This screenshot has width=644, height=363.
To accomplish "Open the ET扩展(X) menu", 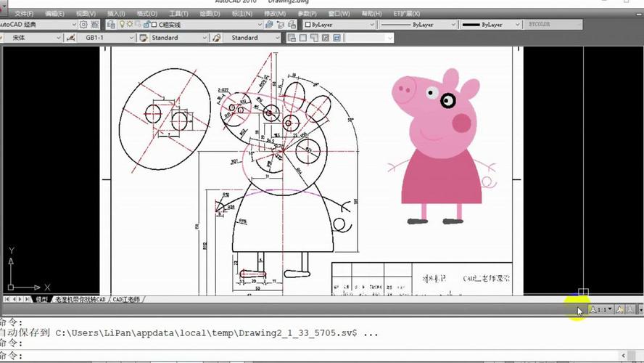I will pos(407,14).
